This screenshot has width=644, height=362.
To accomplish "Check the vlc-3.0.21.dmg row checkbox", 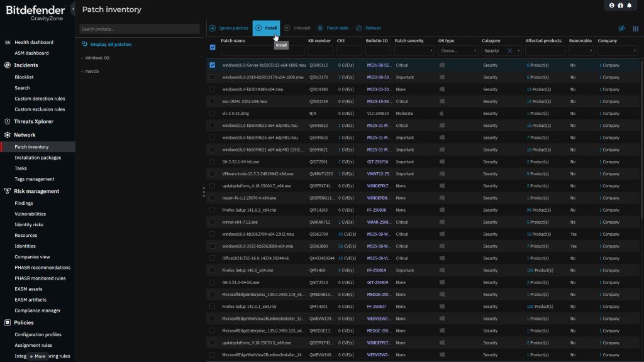I will pos(213,114).
